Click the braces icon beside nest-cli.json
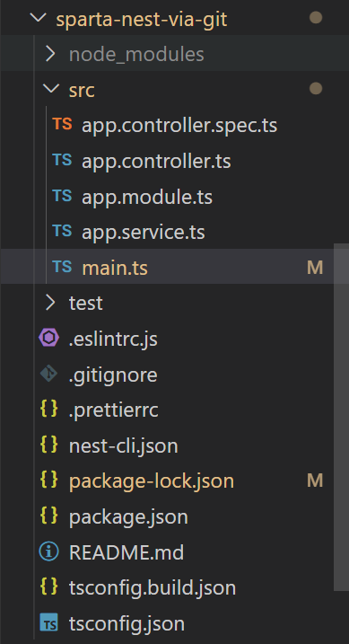Image resolution: width=349 pixels, height=644 pixels. click(48, 445)
